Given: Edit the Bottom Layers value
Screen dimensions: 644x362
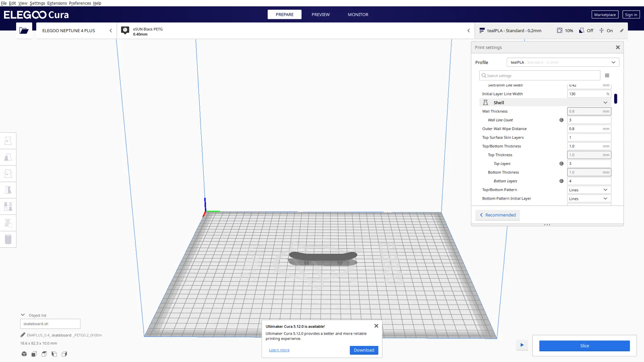Looking at the screenshot, I should tap(589, 181).
